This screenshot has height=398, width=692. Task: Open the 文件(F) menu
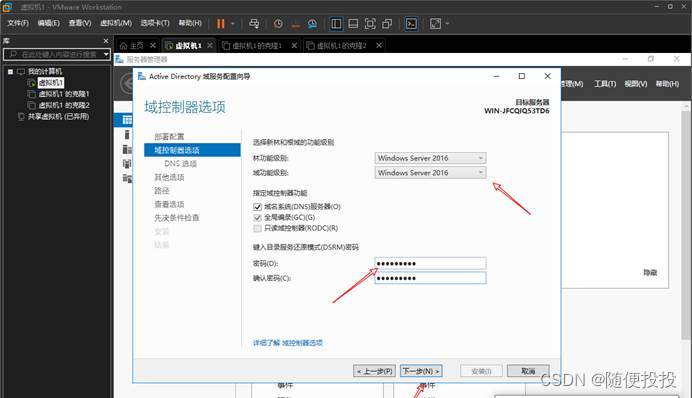click(x=18, y=23)
